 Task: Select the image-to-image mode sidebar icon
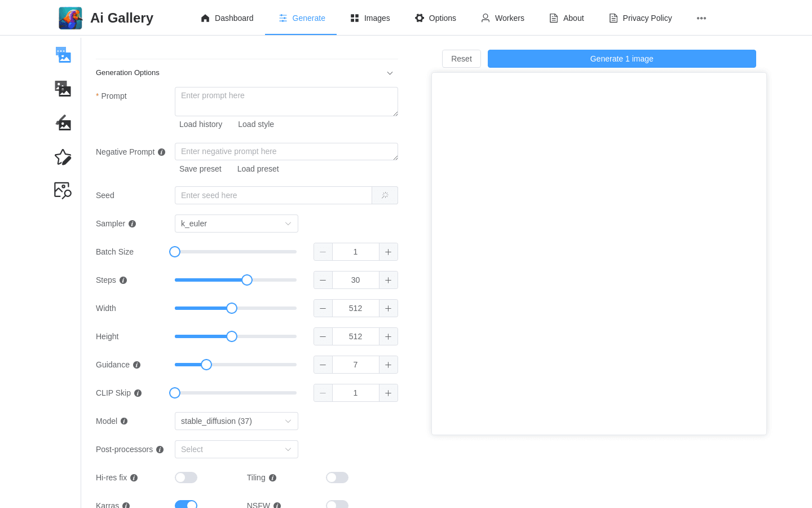(x=63, y=89)
